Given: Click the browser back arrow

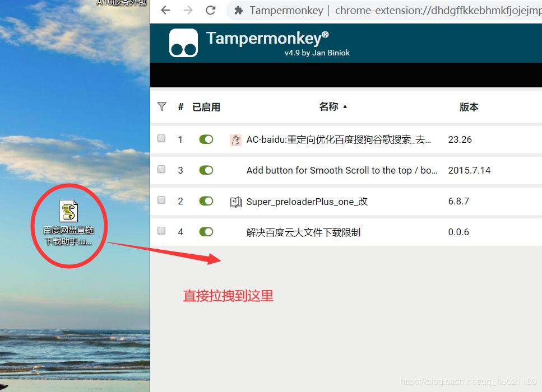Looking at the screenshot, I should tap(165, 11).
